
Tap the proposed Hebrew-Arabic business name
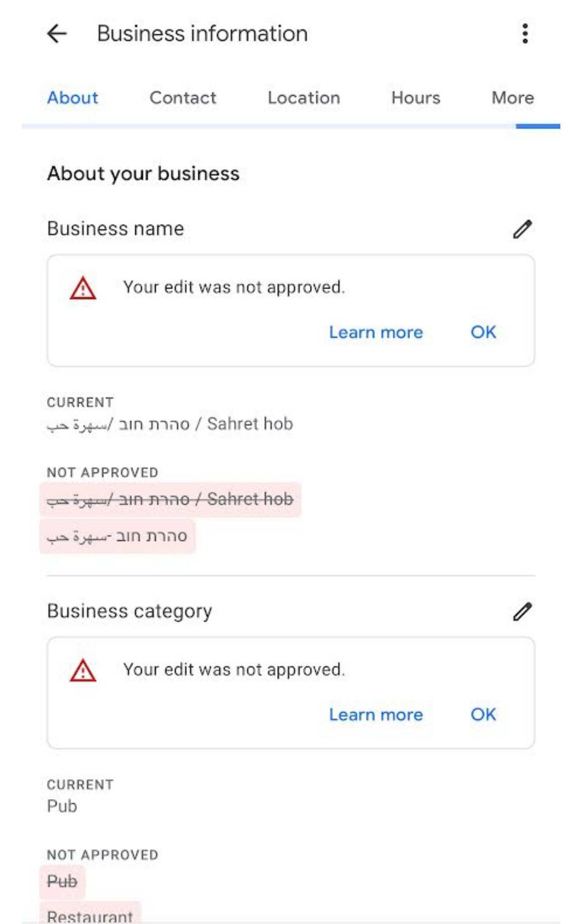click(117, 536)
